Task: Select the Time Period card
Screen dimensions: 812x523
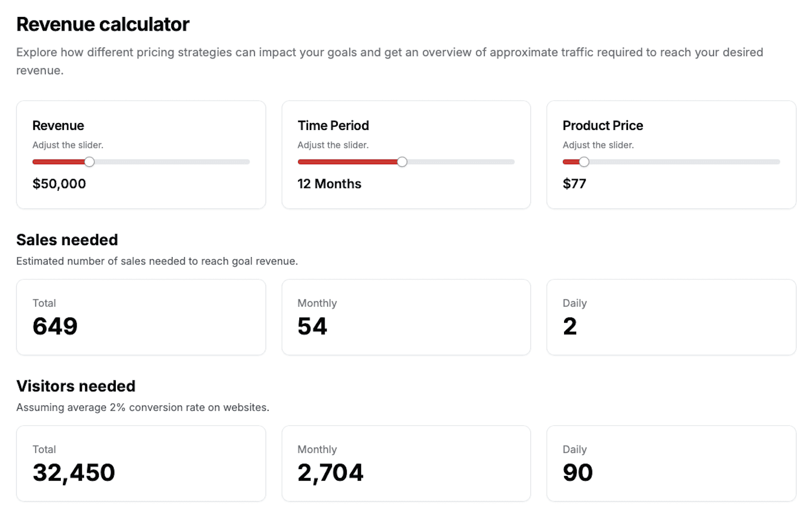Action: [x=406, y=154]
